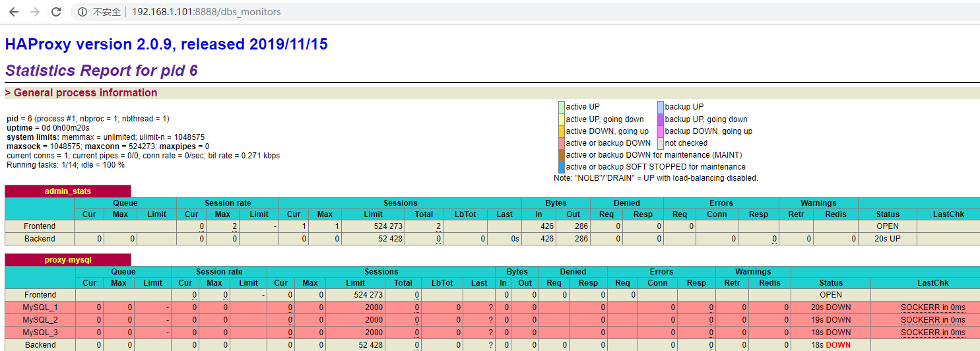Click 20s DOWN status of MySQL_1
Screen dimensions: 980x351
831,307
